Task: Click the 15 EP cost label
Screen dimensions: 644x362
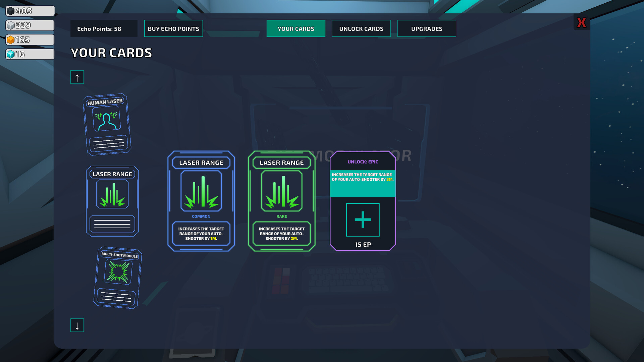Action: [x=363, y=245]
